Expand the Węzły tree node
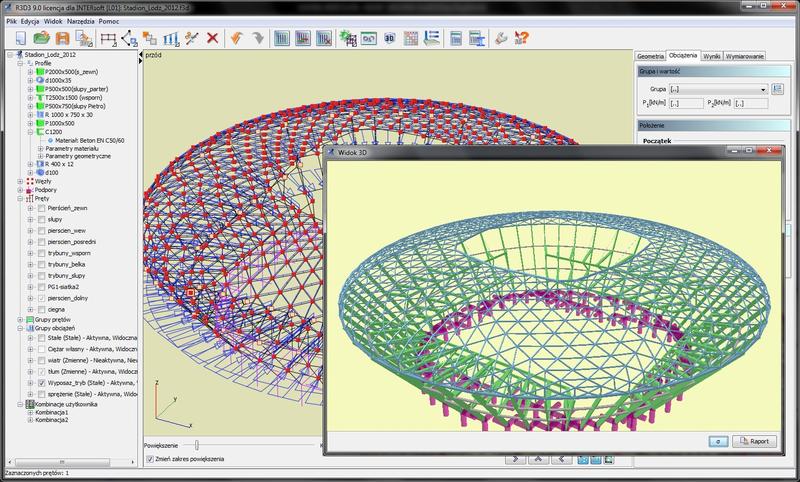The height and width of the screenshot is (482, 800). pyautogui.click(x=22, y=180)
